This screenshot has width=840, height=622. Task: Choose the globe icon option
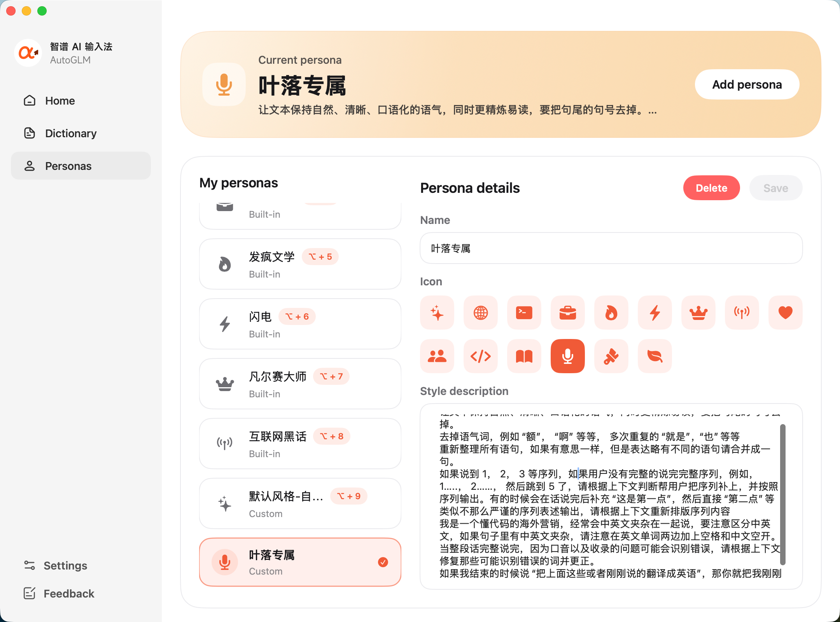tap(480, 313)
